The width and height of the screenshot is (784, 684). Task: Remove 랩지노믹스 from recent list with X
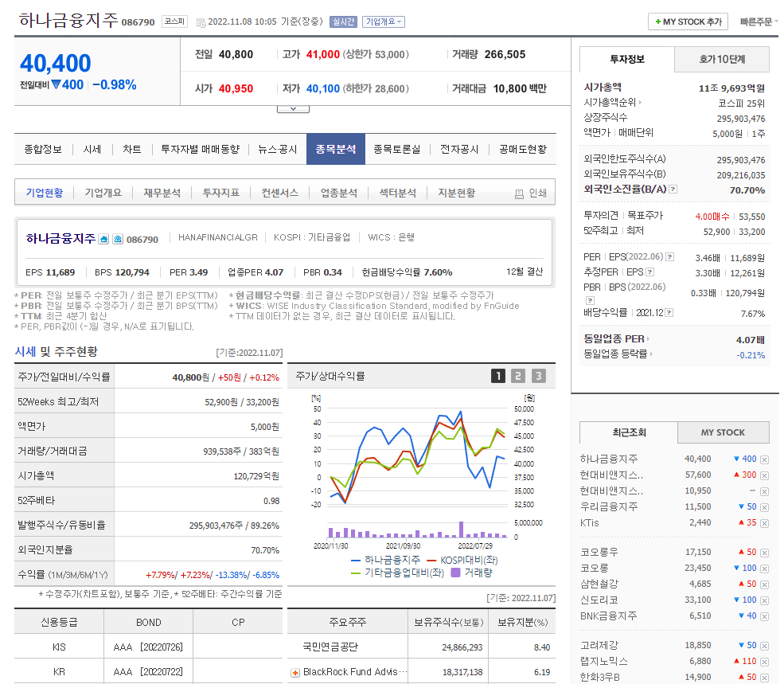(x=764, y=662)
